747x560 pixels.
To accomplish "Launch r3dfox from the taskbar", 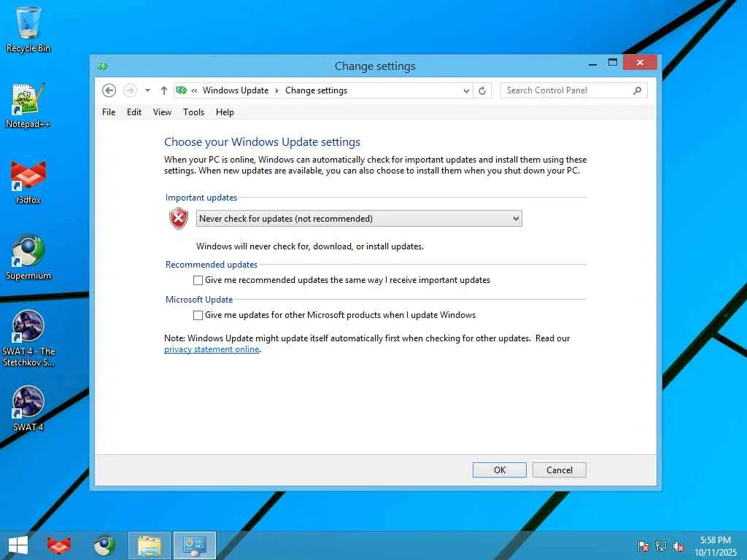I will 59,545.
